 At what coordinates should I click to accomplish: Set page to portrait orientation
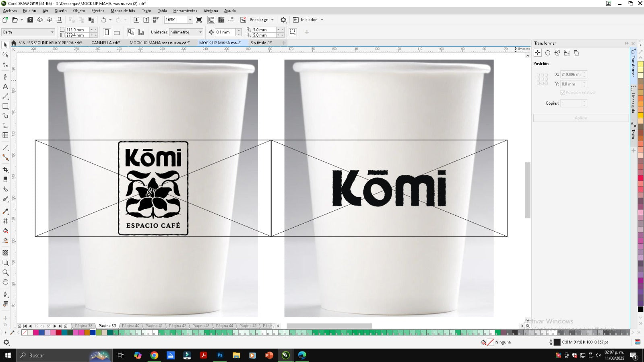tap(107, 32)
